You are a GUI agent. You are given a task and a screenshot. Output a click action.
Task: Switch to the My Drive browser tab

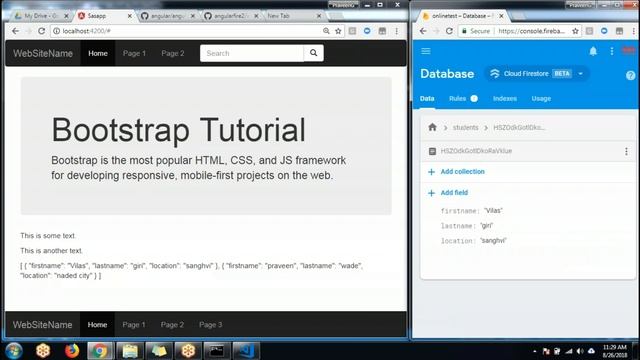pos(41,16)
